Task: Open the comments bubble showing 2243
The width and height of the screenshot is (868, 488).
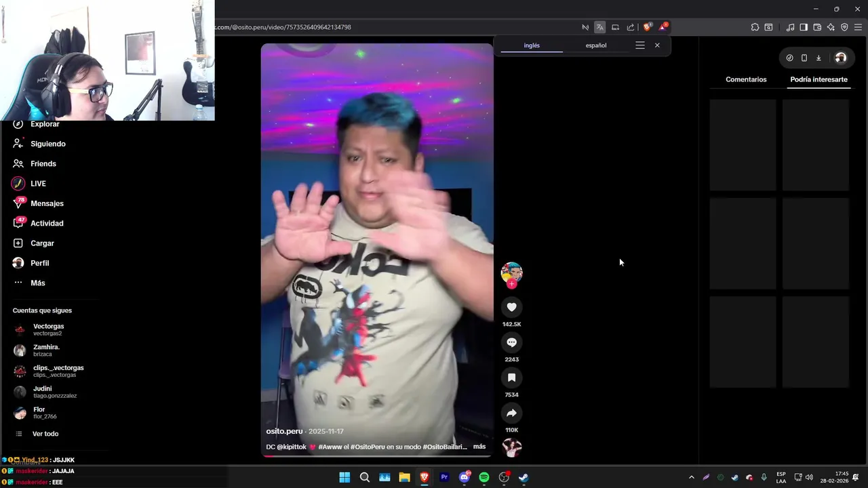Action: point(511,342)
